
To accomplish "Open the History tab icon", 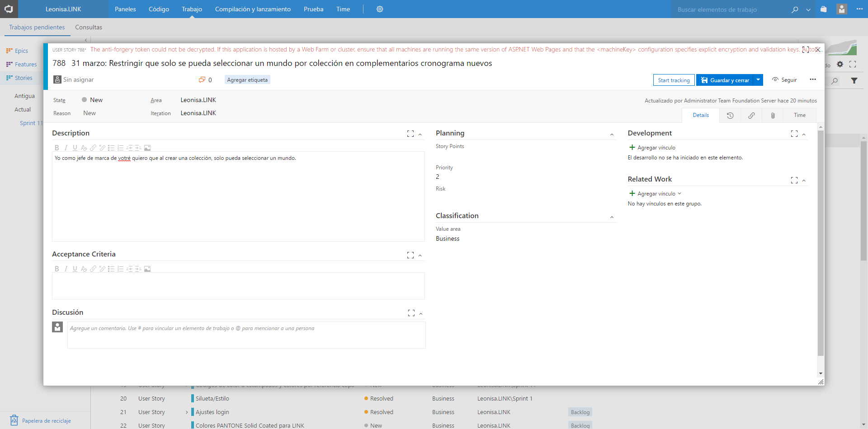I will coord(730,116).
